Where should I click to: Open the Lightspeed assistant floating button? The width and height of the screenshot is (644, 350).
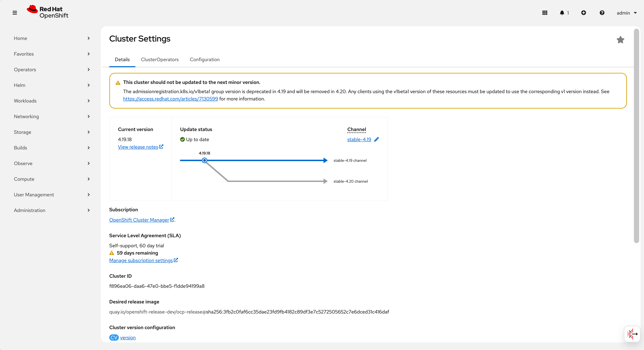tap(632, 334)
